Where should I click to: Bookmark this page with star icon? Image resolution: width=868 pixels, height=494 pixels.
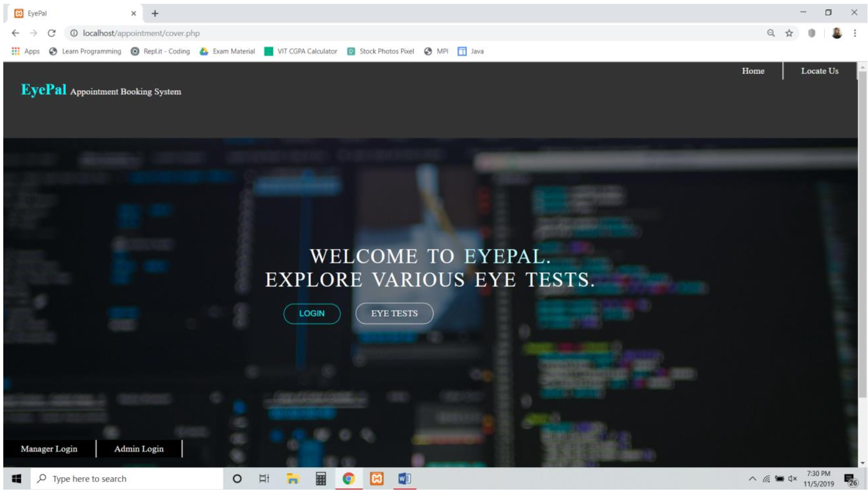click(789, 33)
